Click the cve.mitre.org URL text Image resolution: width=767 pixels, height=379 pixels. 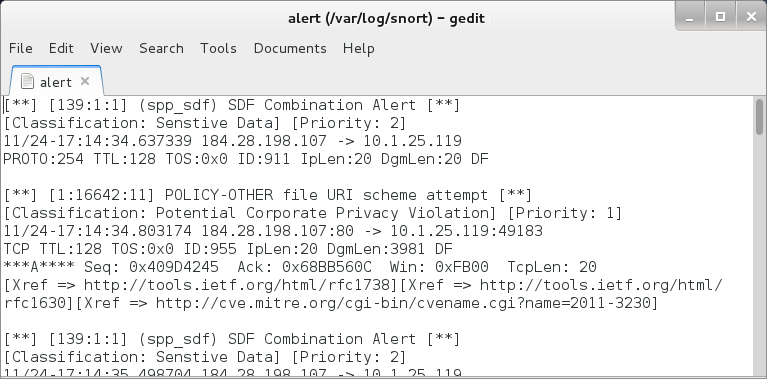(x=406, y=303)
